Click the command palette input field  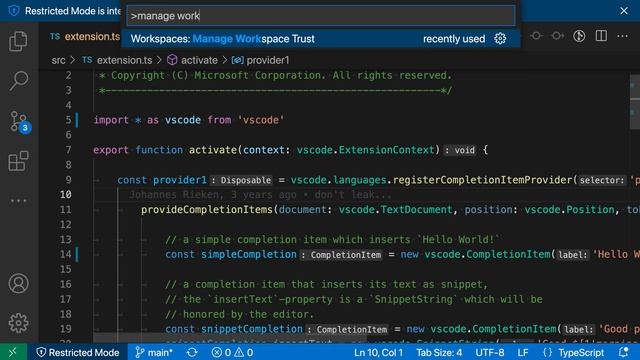point(321,16)
